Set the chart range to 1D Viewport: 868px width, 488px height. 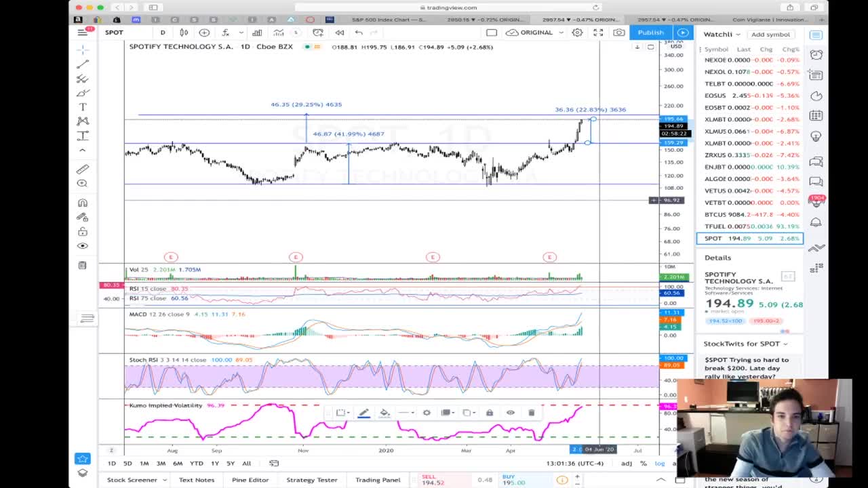(x=111, y=464)
